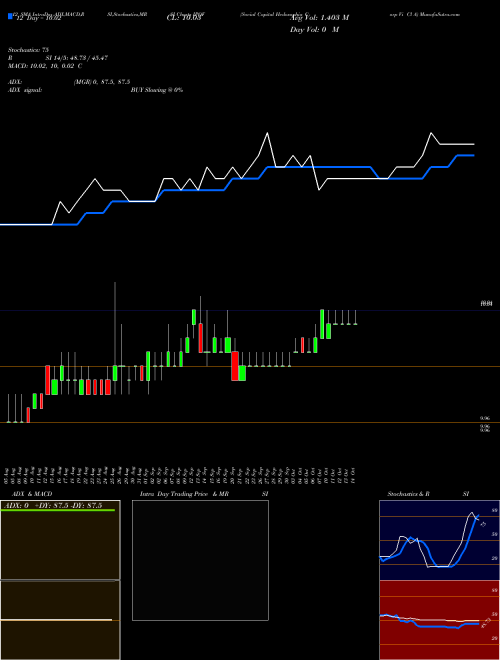Click the blue SMA legend square
This screenshot has width=500, height=660.
(10, 16)
